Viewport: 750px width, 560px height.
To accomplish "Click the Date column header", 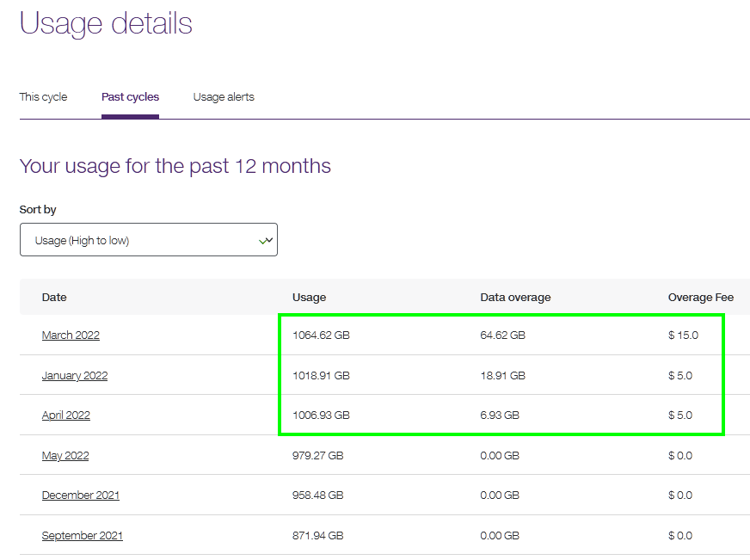I will (x=54, y=298).
